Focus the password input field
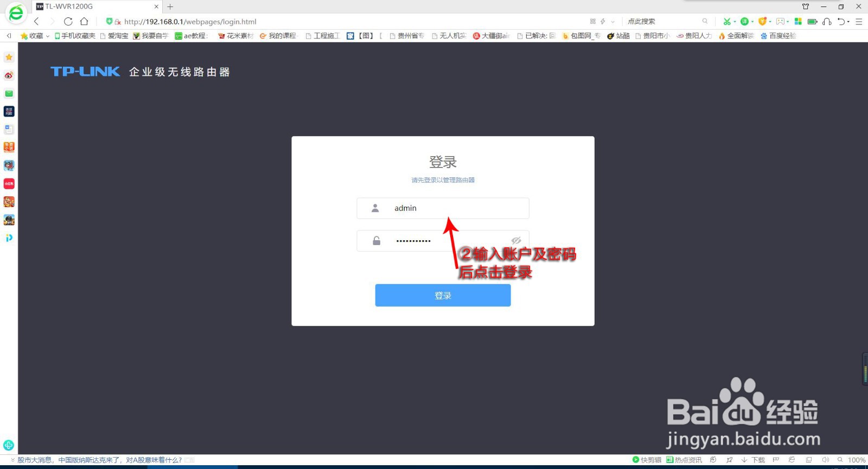 (x=443, y=241)
